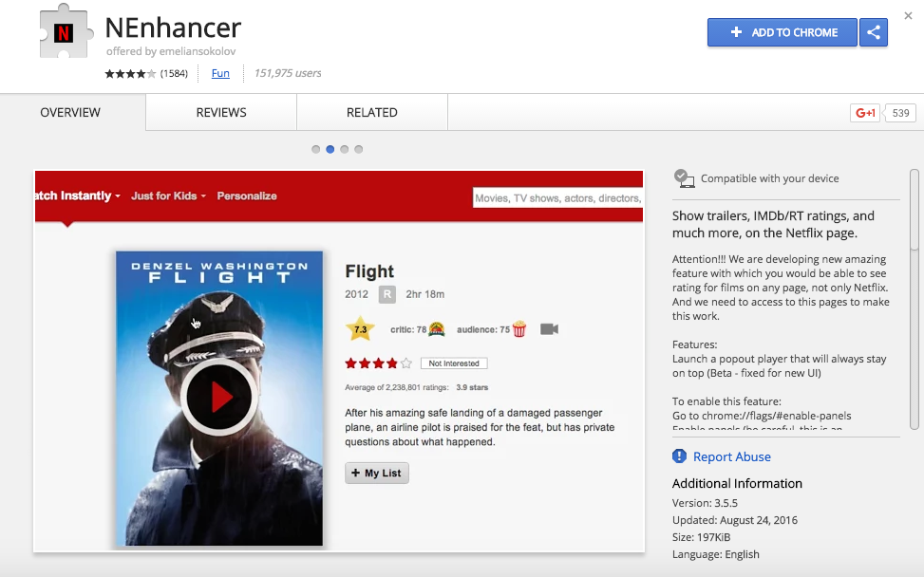Click the 3.9 stars average text

[472, 387]
